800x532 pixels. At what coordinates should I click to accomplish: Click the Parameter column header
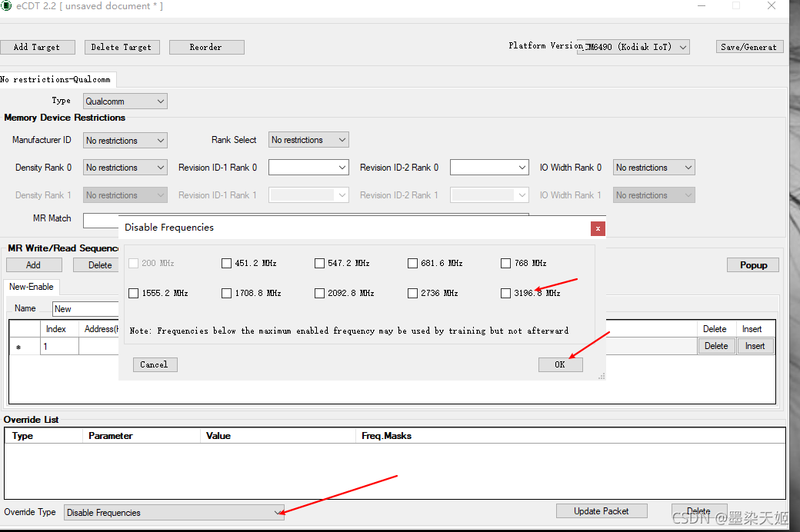[142, 436]
